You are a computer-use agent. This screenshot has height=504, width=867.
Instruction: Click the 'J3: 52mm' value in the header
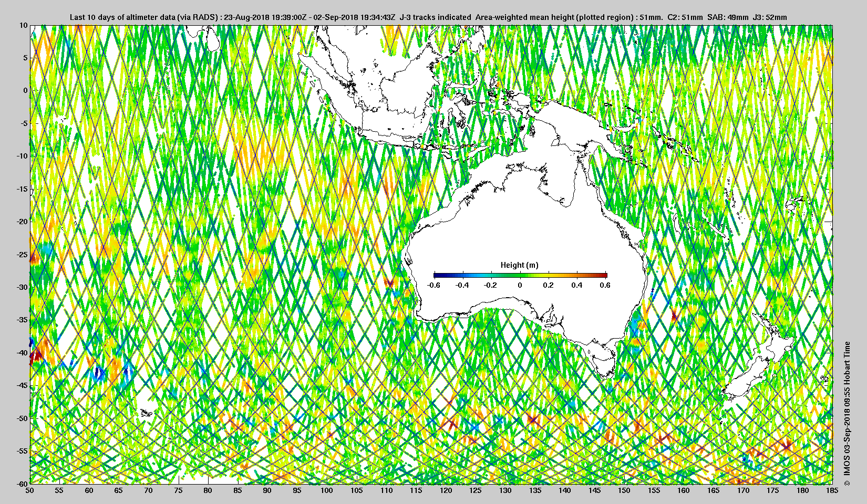click(770, 17)
